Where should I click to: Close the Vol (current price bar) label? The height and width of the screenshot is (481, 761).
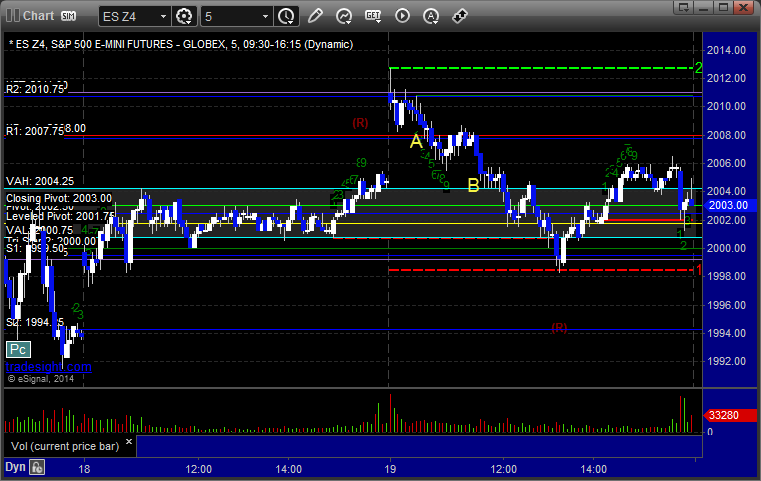(x=129, y=442)
